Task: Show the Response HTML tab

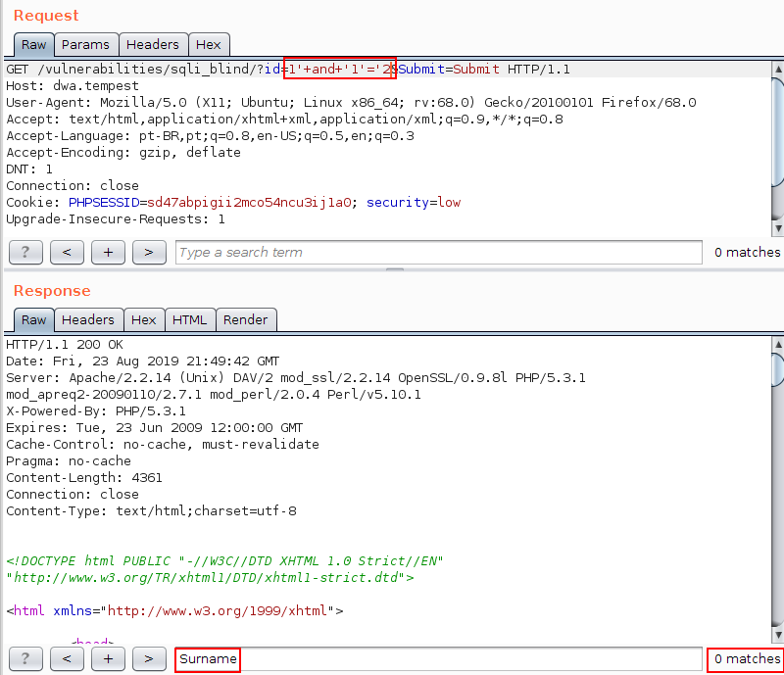Action: click(190, 319)
